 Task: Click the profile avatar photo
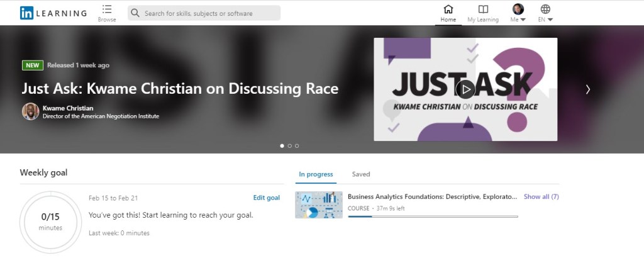[518, 9]
